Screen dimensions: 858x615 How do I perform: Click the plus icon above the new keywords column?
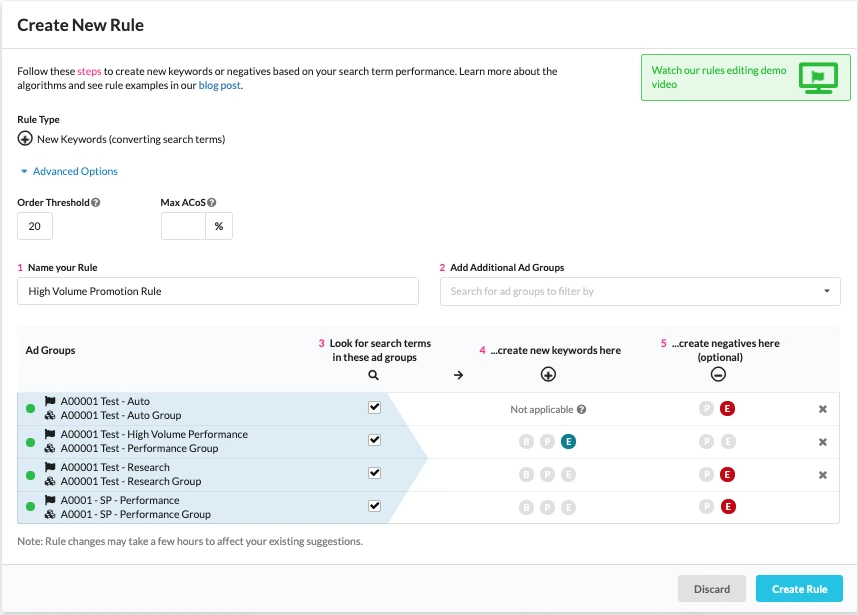pos(548,373)
